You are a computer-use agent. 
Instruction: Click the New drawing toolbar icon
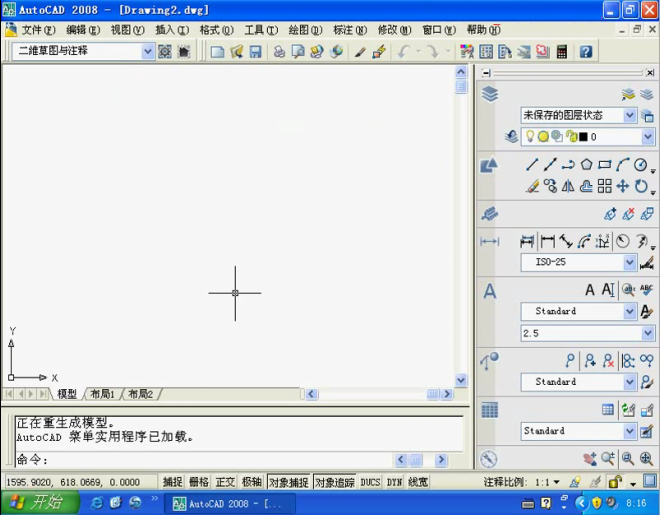click(217, 52)
